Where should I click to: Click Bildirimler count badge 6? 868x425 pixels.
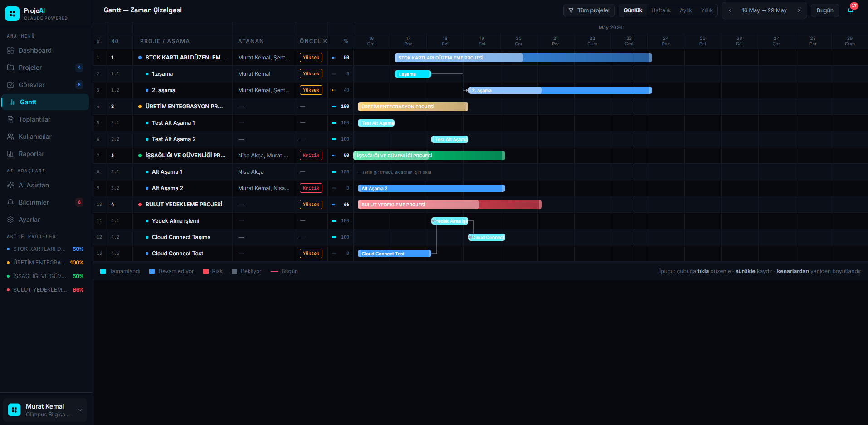79,202
